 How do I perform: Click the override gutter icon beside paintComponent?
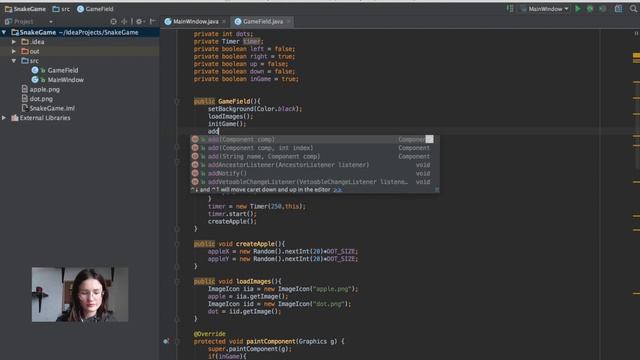tap(166, 341)
